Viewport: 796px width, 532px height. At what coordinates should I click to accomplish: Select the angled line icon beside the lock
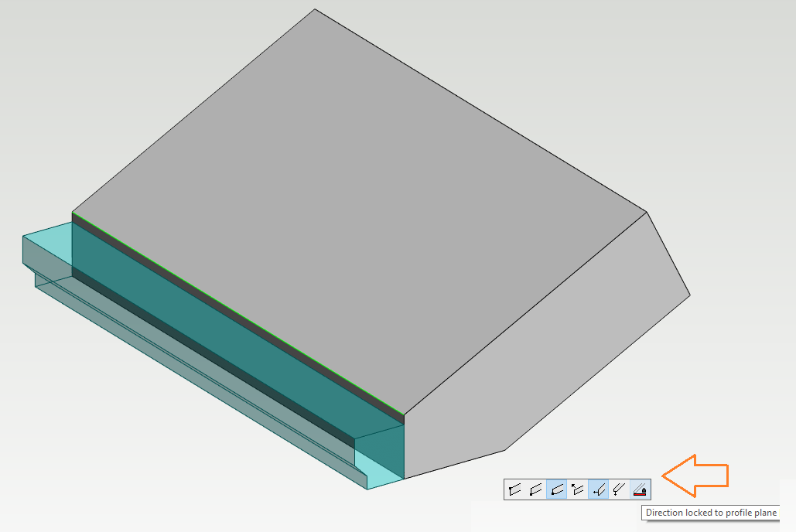619,489
